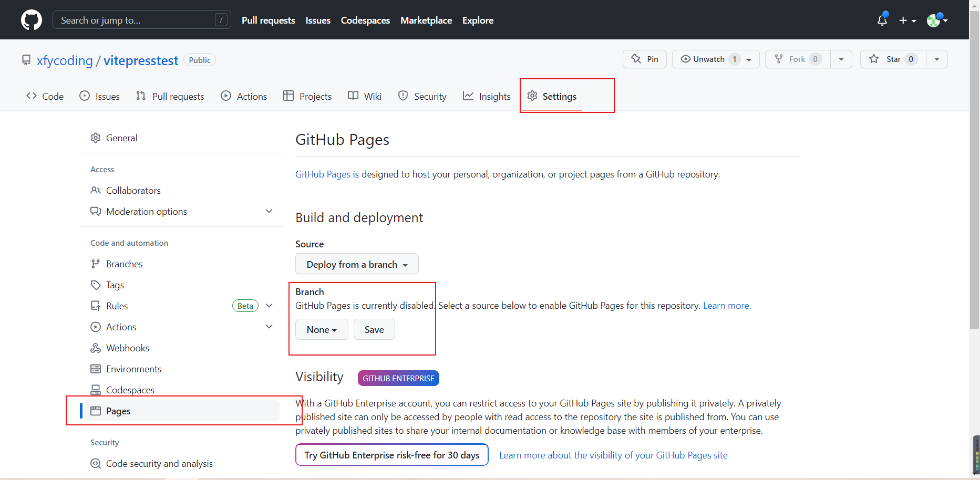Open the Star lists dropdown arrow
980x480 pixels.
click(937, 59)
